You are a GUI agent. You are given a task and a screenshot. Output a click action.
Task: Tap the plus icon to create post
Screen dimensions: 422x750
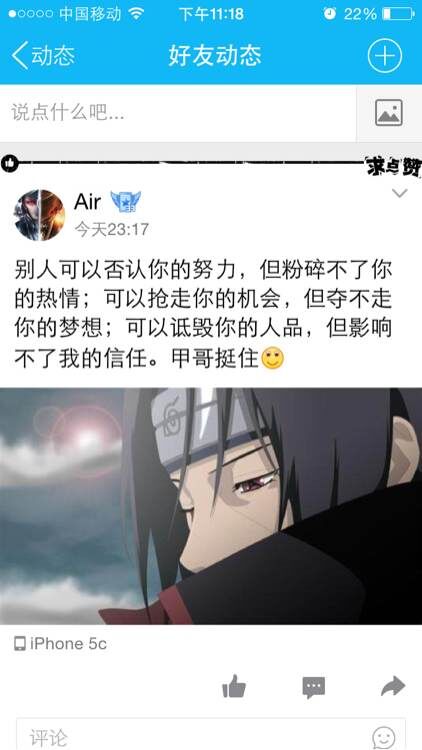[x=384, y=56]
